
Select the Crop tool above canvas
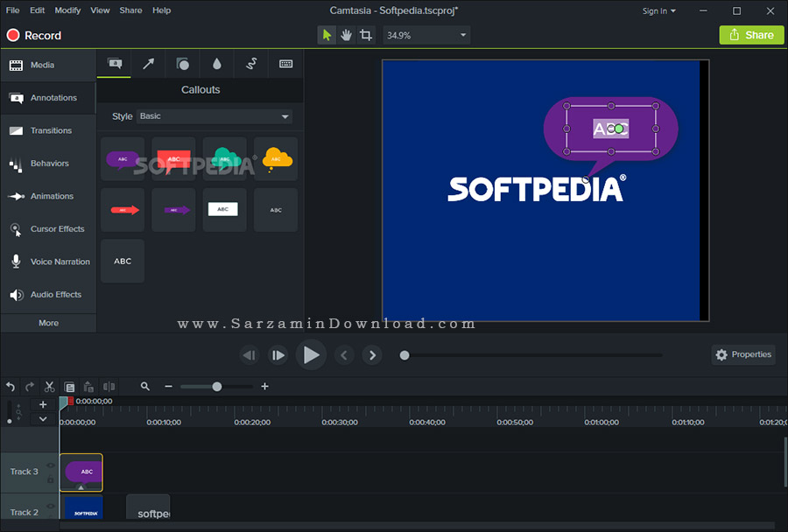366,35
